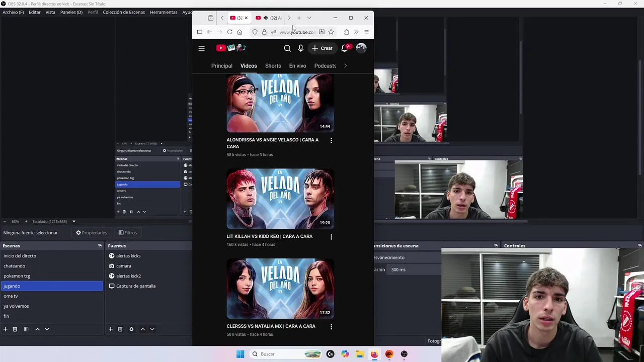The width and height of the screenshot is (644, 362).
Task: Play Clersss vs Natalia MX thumbnail
Action: (280, 289)
